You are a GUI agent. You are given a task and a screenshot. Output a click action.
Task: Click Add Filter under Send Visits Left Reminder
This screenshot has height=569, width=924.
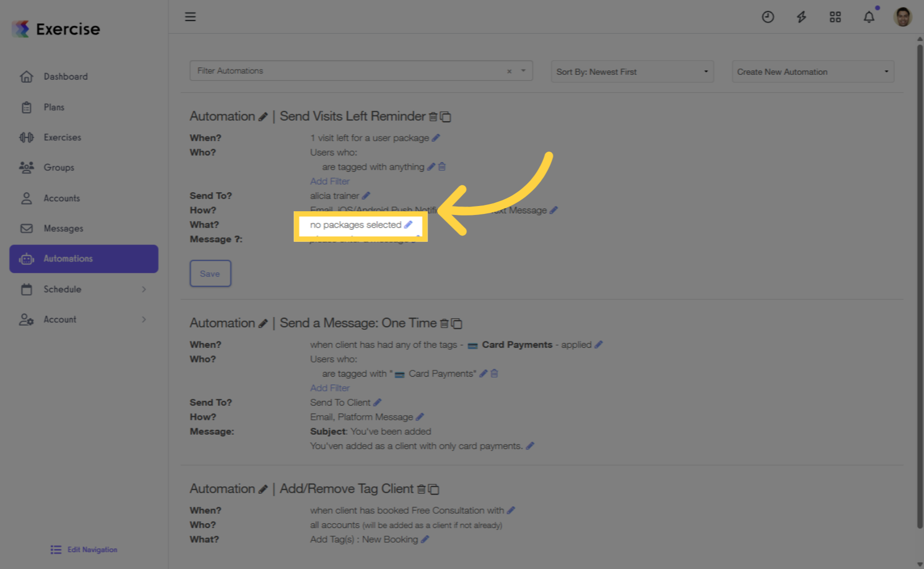330,181
